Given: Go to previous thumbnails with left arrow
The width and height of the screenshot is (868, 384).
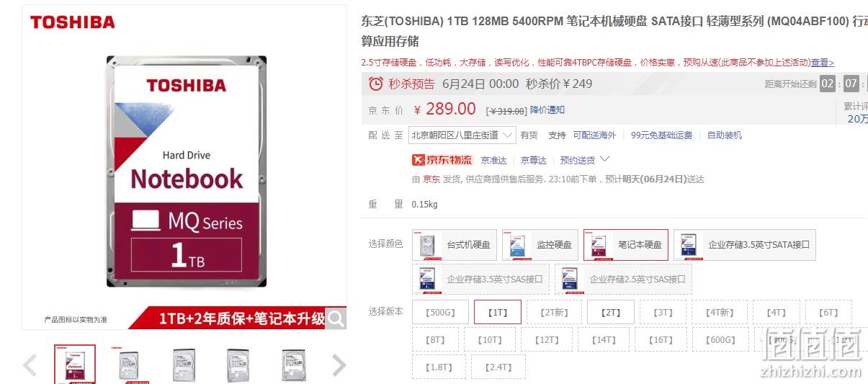Looking at the screenshot, I should (x=30, y=365).
